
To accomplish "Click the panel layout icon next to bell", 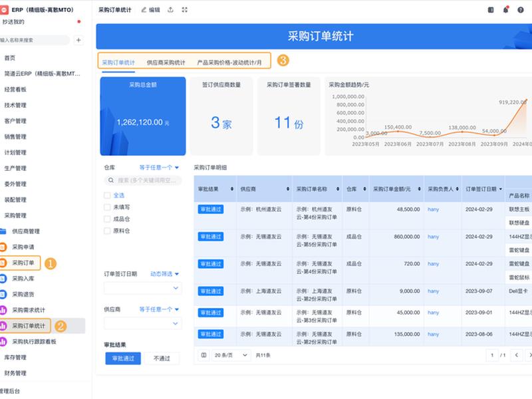I will pos(491,10).
